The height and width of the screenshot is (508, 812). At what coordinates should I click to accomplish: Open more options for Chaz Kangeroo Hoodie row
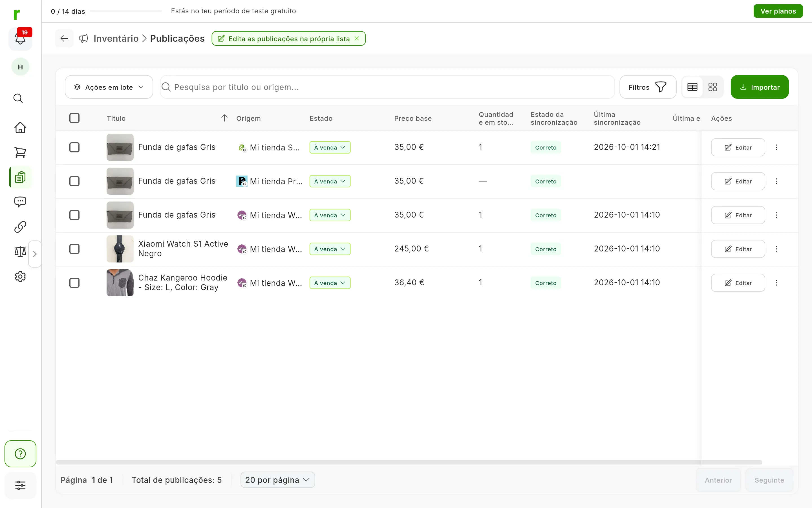pos(776,283)
